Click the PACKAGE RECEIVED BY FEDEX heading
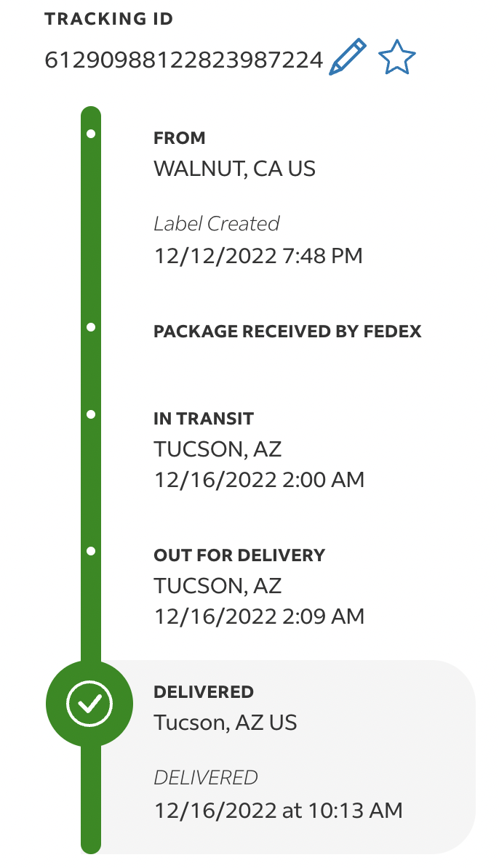This screenshot has height=868, width=499. pos(287,332)
